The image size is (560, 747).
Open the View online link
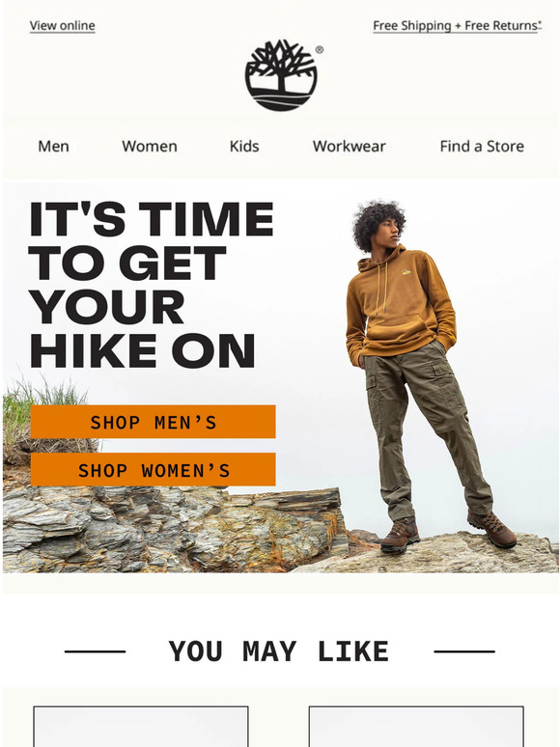point(63,26)
